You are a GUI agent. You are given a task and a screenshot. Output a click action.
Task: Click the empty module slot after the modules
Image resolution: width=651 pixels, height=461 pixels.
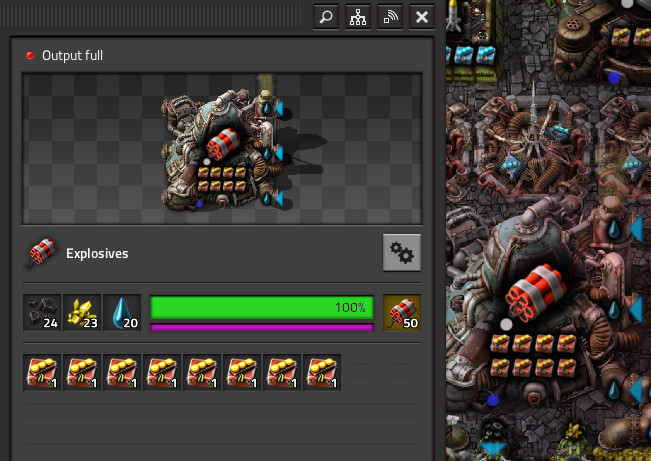[x=362, y=372]
